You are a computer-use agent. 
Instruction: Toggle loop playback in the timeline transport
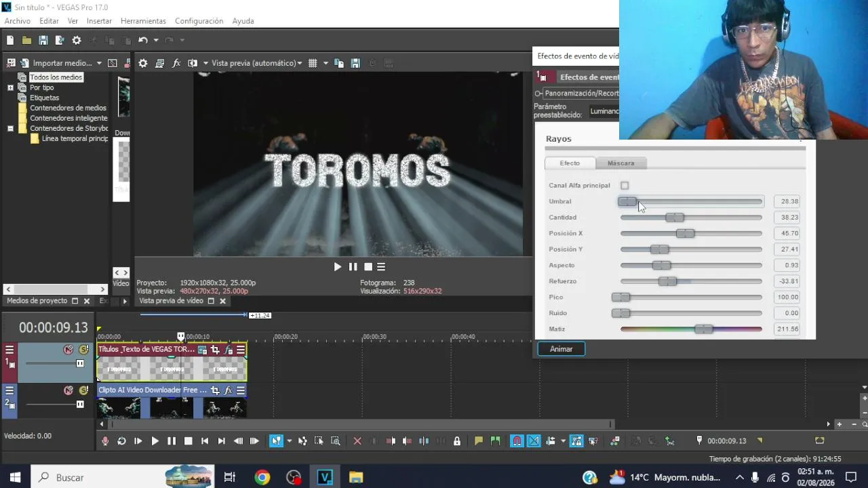click(x=121, y=441)
